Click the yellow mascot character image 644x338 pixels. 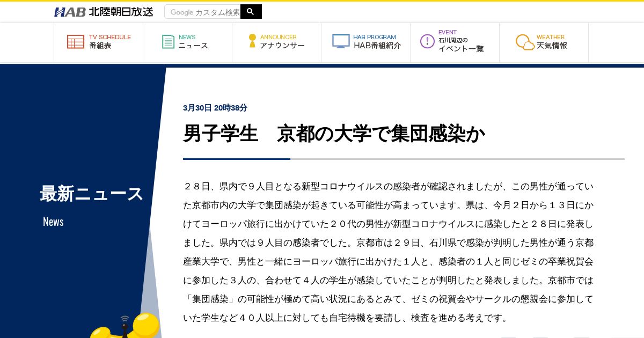click(125, 326)
